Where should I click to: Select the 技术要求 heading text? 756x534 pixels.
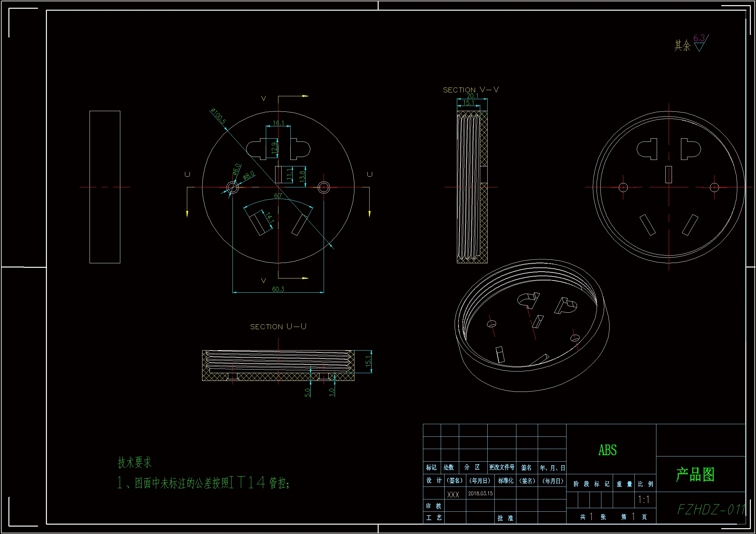point(134,463)
